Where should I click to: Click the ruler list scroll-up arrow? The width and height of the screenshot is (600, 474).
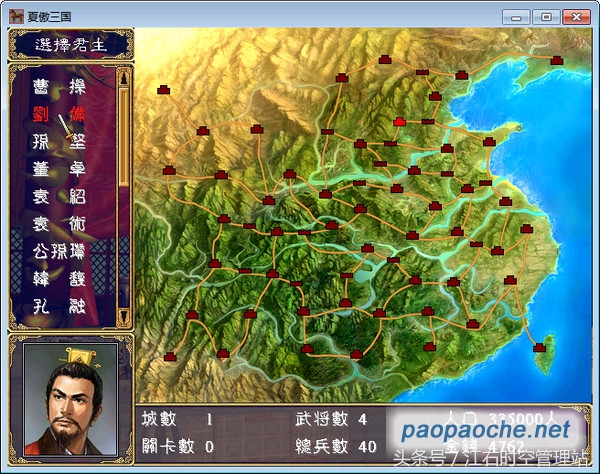point(124,78)
